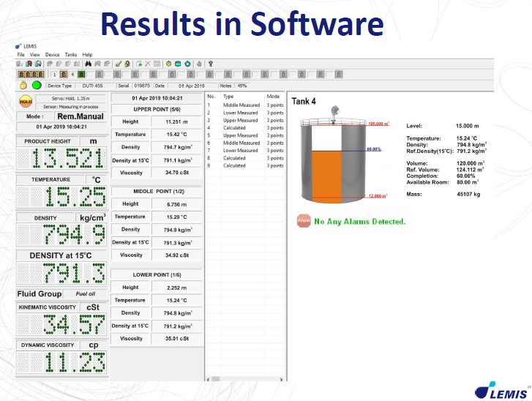Select row 3 Upper Measured in list
Viewport: 532px width, 401px height.
(x=245, y=121)
